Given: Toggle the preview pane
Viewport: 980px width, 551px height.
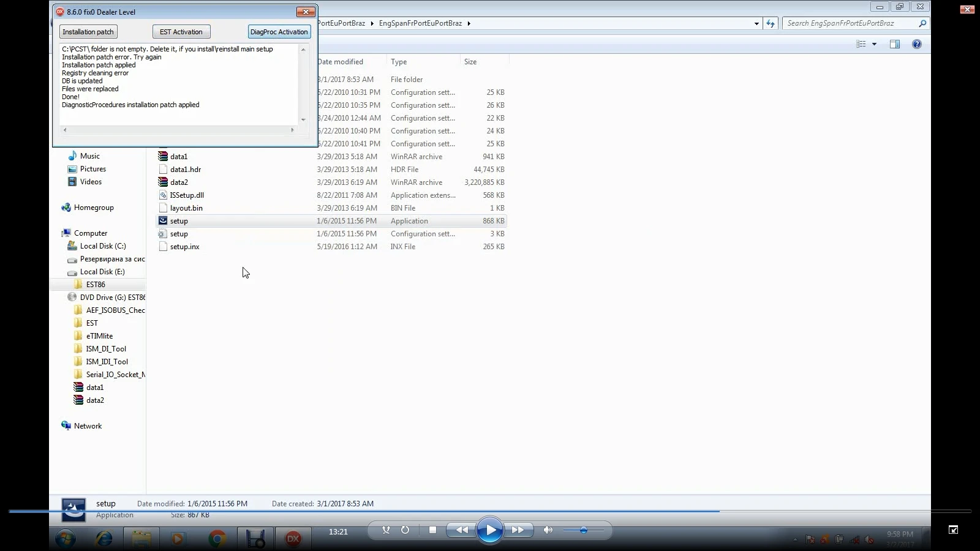Looking at the screenshot, I should click(895, 44).
